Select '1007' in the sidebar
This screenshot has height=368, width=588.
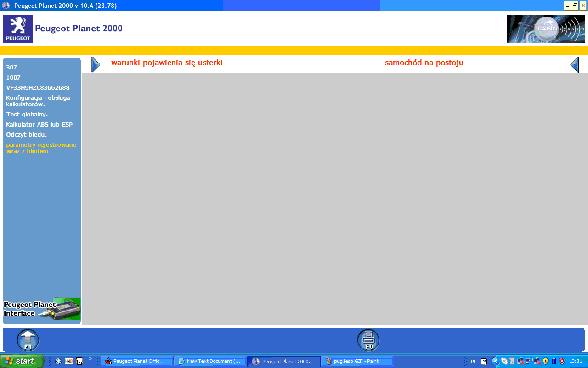[x=13, y=77]
